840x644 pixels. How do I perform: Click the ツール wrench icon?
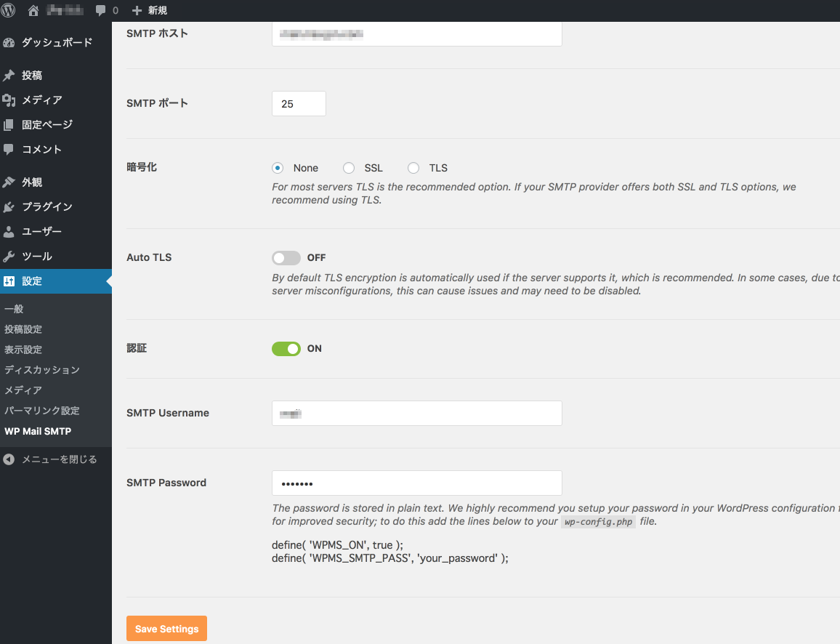click(x=9, y=256)
